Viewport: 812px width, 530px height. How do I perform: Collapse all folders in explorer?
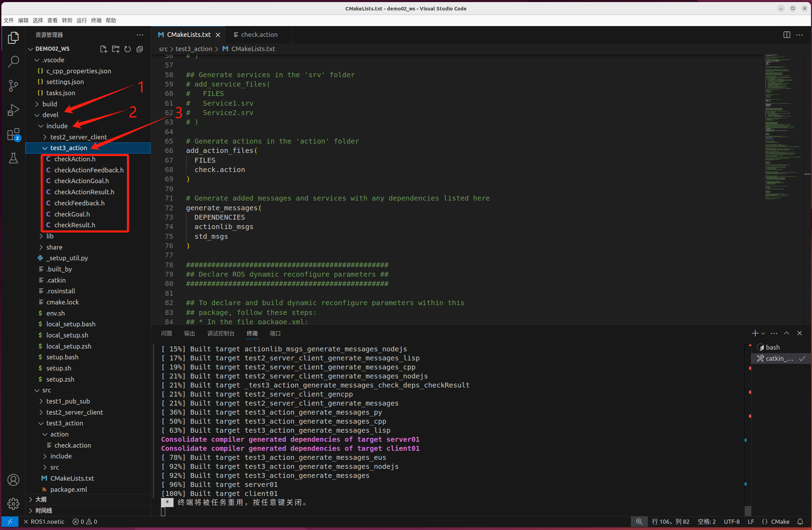140,49
